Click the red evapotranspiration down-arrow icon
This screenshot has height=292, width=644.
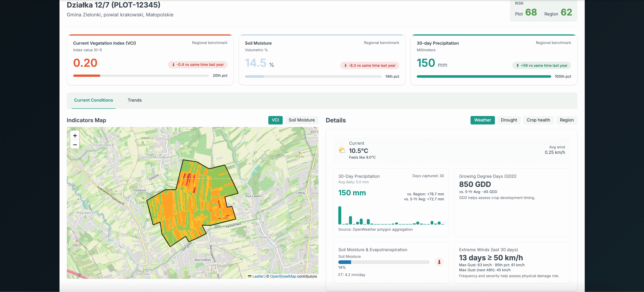tap(439, 262)
